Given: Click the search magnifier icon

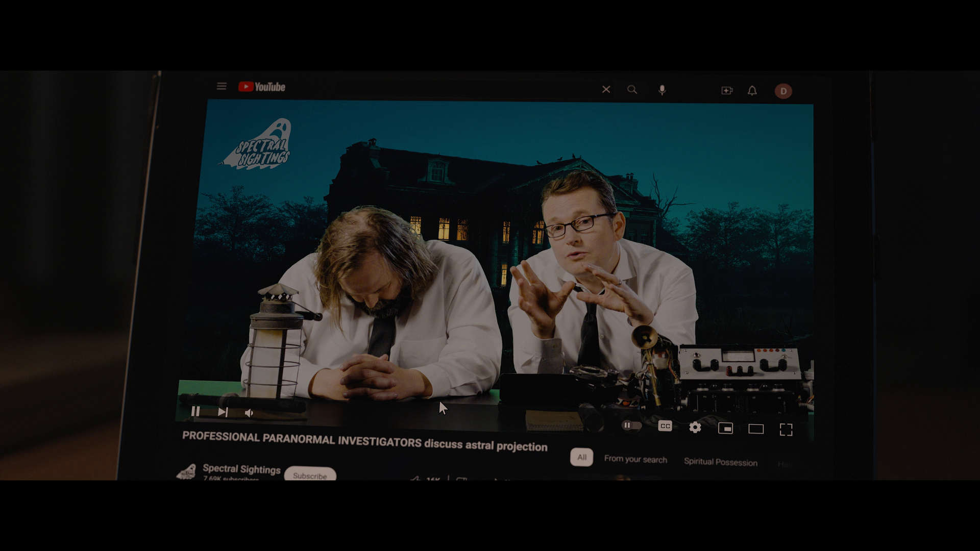Looking at the screenshot, I should (x=632, y=90).
